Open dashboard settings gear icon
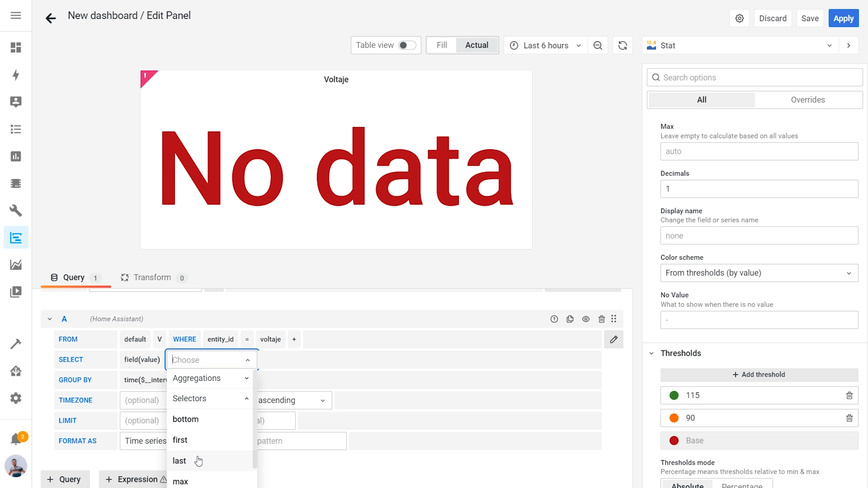 (x=740, y=19)
